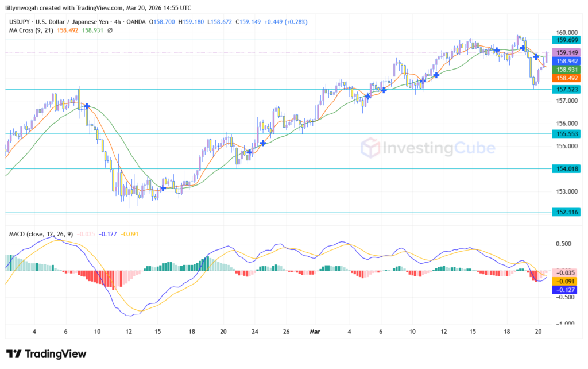Viewport: 588px width, 369px height.
Task: Click the InvestingCube watermark cube icon
Action: tap(372, 148)
